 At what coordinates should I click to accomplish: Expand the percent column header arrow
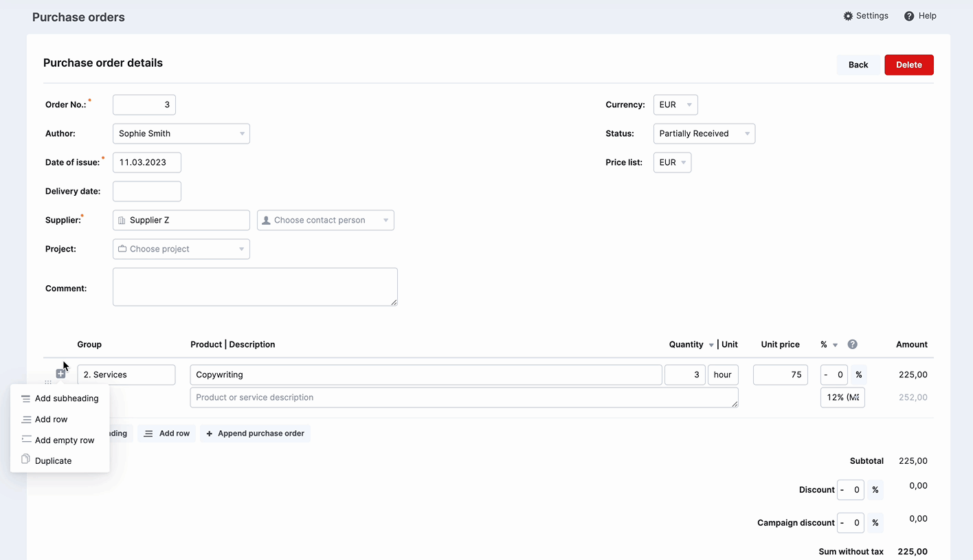click(836, 345)
